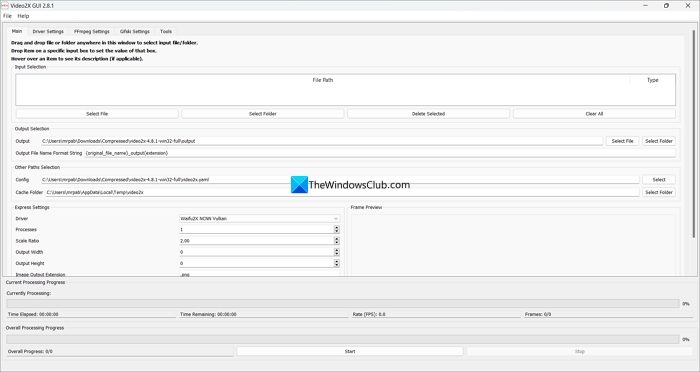The width and height of the screenshot is (700, 372).
Task: Click the Output Height value field
Action: coord(256,263)
